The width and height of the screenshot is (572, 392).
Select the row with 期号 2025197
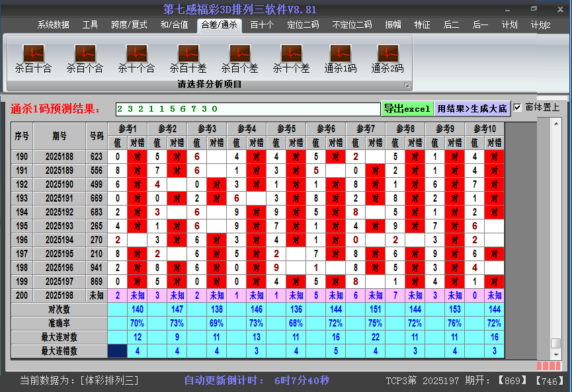pos(257,282)
